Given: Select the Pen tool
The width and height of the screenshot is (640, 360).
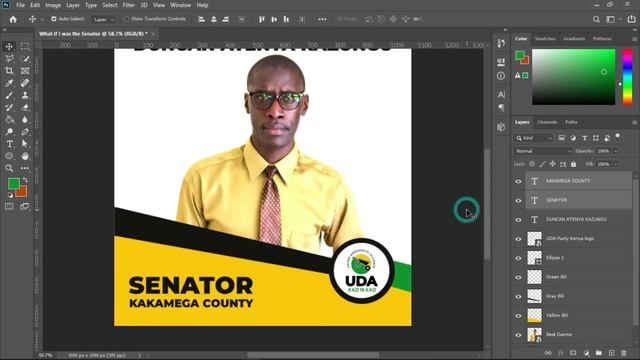Looking at the screenshot, I should pos(25,132).
